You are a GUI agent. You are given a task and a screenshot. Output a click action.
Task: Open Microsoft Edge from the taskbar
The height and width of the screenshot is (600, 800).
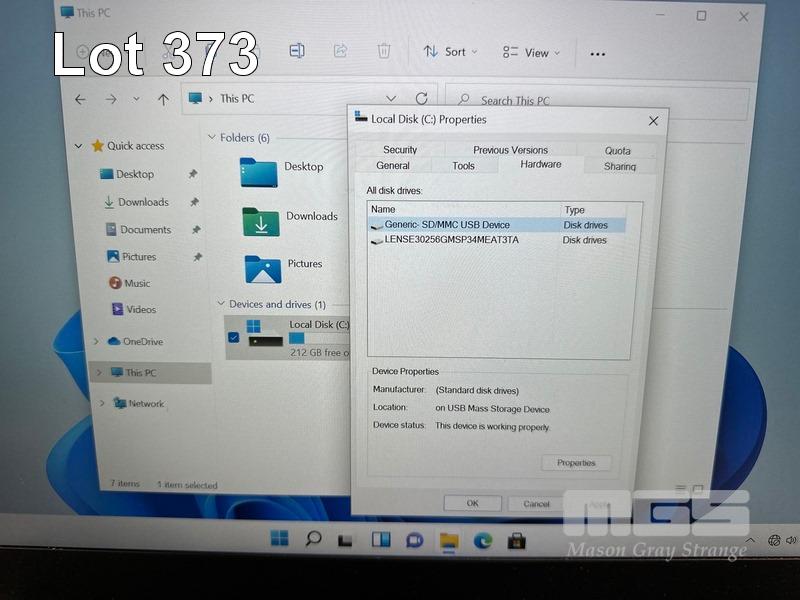pos(483,540)
